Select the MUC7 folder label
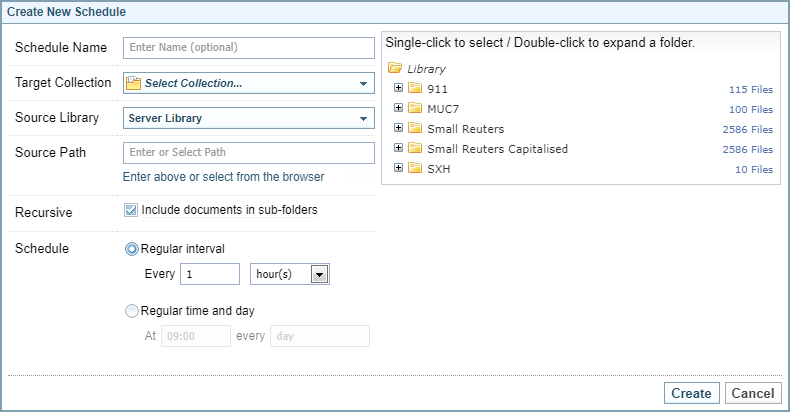This screenshot has height=412, width=790. (444, 109)
